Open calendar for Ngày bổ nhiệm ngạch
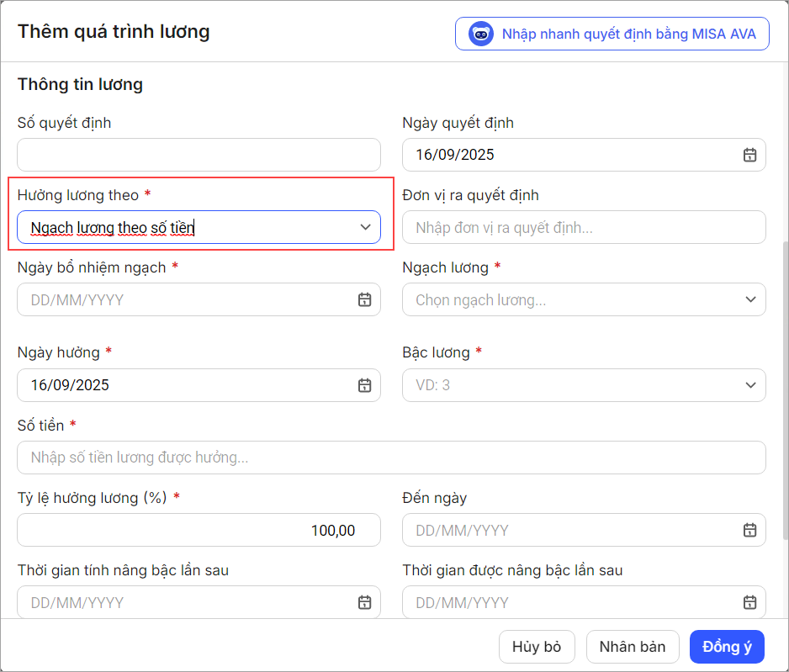789x672 pixels. [364, 299]
